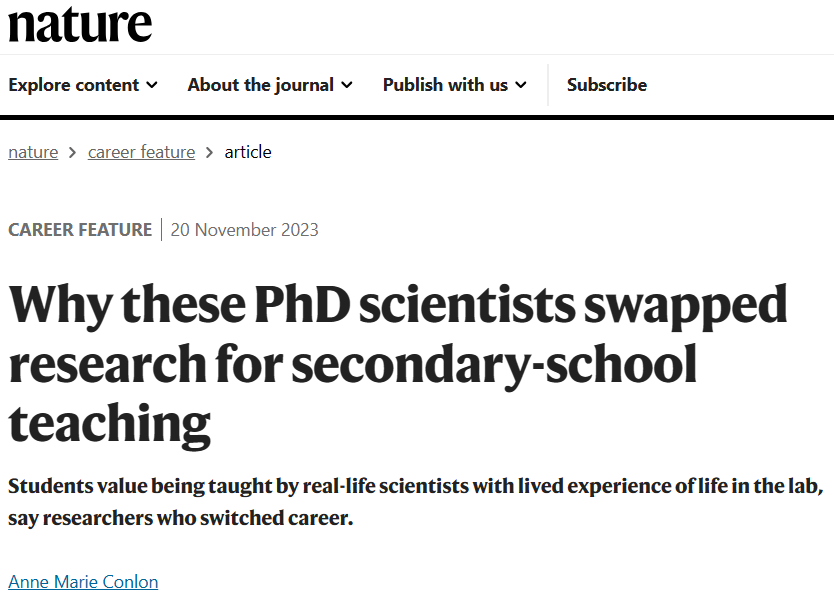Click the vertical divider before Subscribe
The image size is (834, 601).
point(548,85)
